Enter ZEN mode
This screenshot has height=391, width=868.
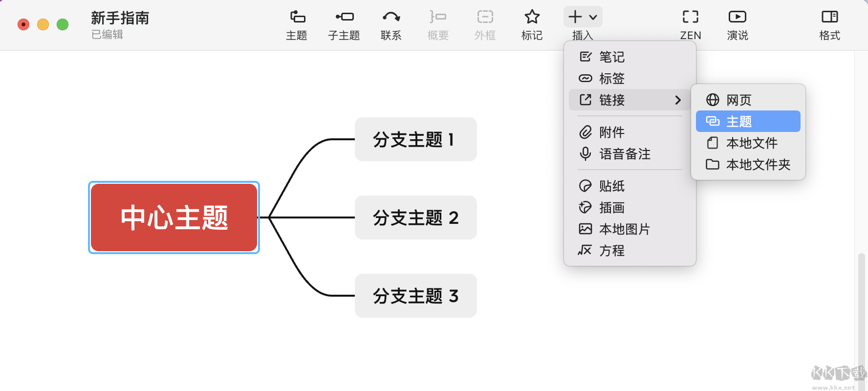coord(690,17)
